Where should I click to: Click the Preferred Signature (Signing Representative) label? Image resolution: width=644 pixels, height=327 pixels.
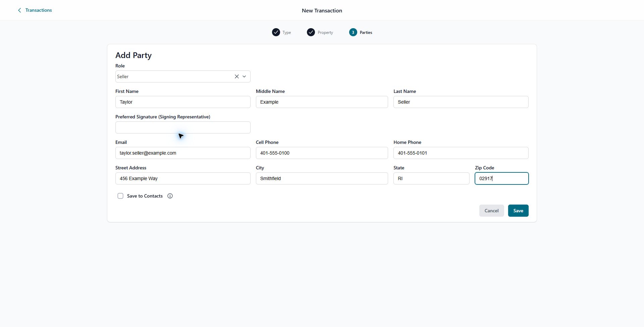[163, 117]
